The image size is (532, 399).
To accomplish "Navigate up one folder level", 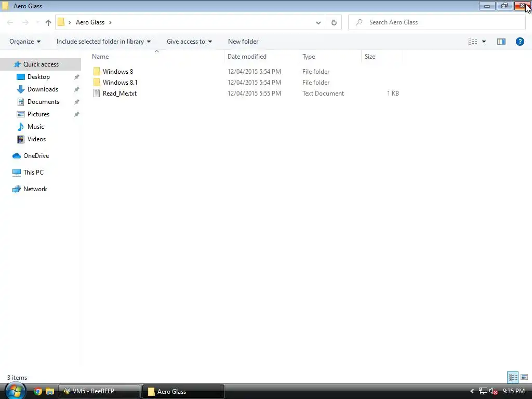I will pyautogui.click(x=48, y=22).
